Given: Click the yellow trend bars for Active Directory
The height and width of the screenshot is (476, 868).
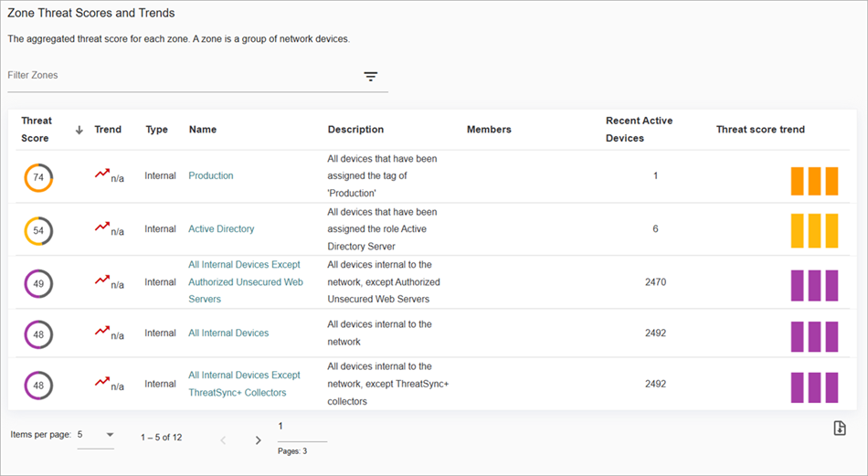Looking at the screenshot, I should click(814, 232).
